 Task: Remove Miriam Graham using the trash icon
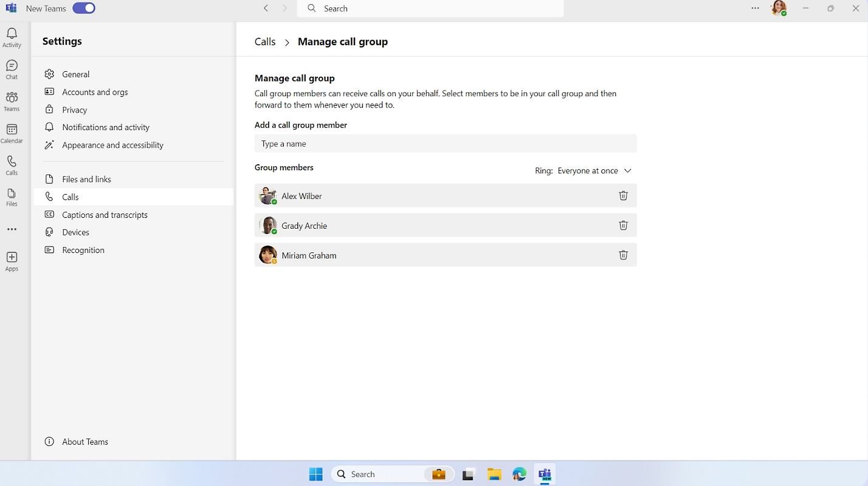623,255
